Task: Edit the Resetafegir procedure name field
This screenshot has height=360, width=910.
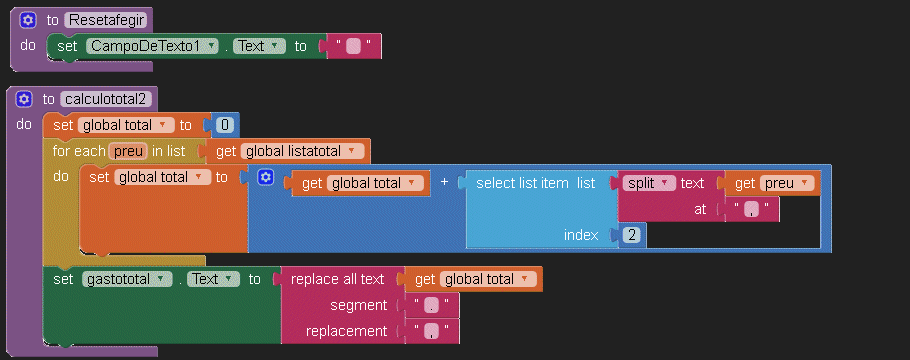Action: [x=107, y=20]
